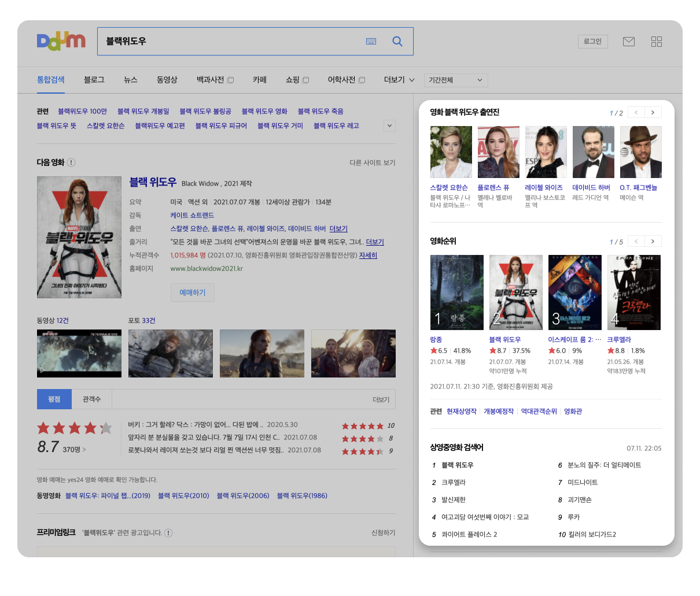Switch to the 동영상 tab
The image size is (700, 596).
pyautogui.click(x=167, y=80)
